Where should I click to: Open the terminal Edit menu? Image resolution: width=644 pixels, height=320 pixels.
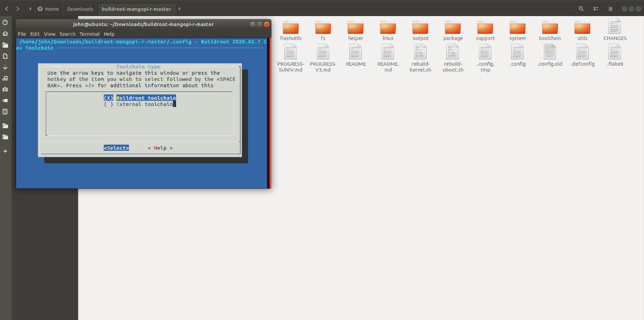coord(35,34)
